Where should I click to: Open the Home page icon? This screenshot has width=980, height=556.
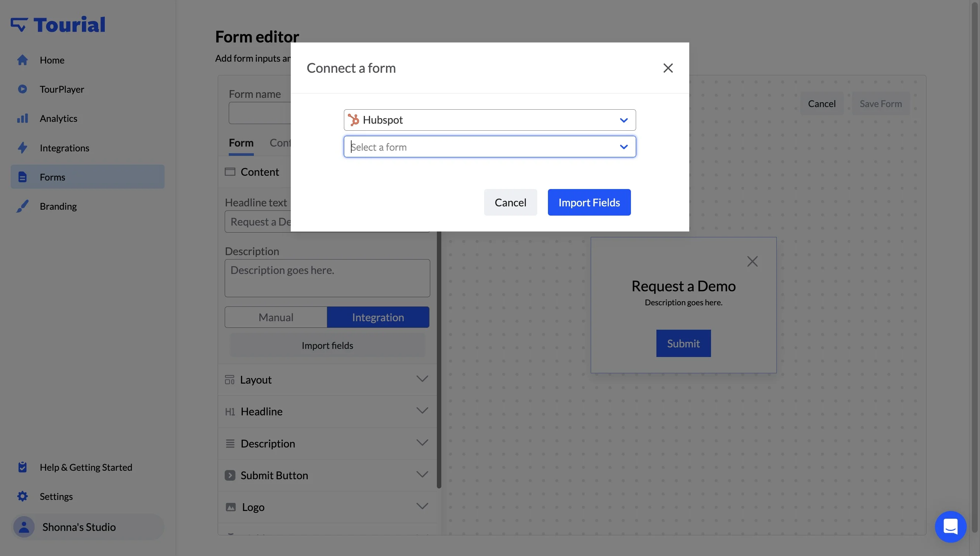(23, 60)
